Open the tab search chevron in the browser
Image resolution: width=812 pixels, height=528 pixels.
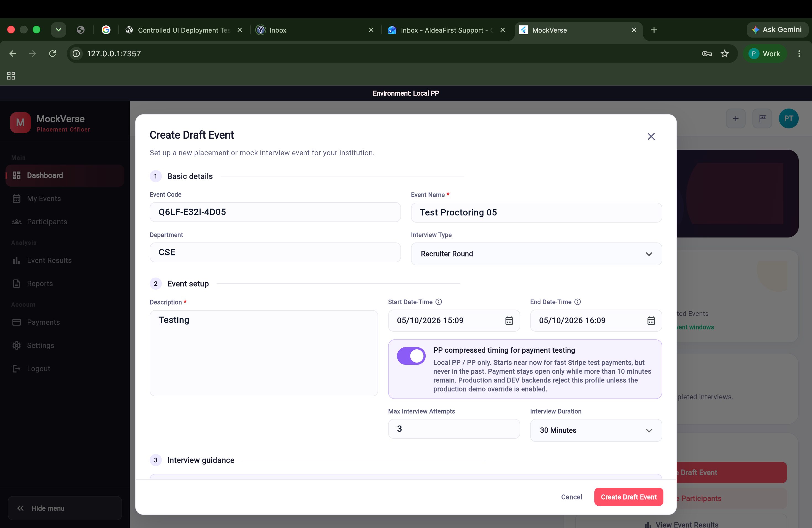[58, 30]
